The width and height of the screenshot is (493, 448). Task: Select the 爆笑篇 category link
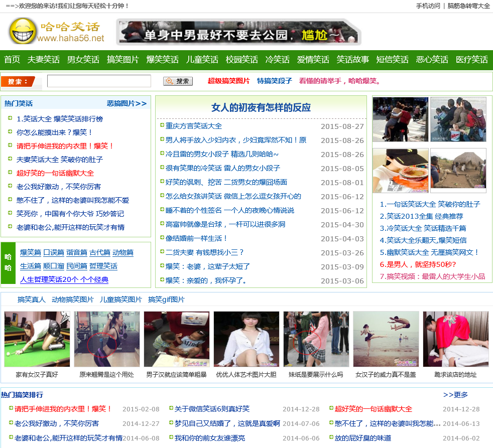click(x=31, y=252)
